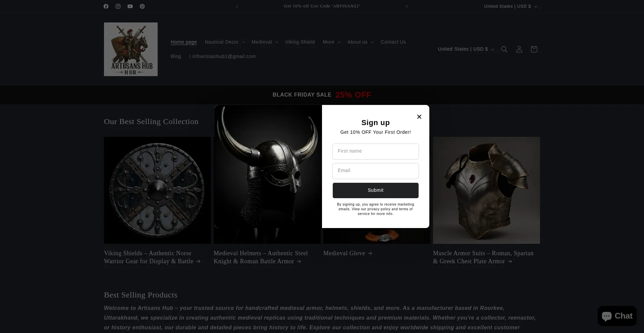Viewport: 644px width, 333px height.
Task: Click the First name field
Action: coord(376,152)
